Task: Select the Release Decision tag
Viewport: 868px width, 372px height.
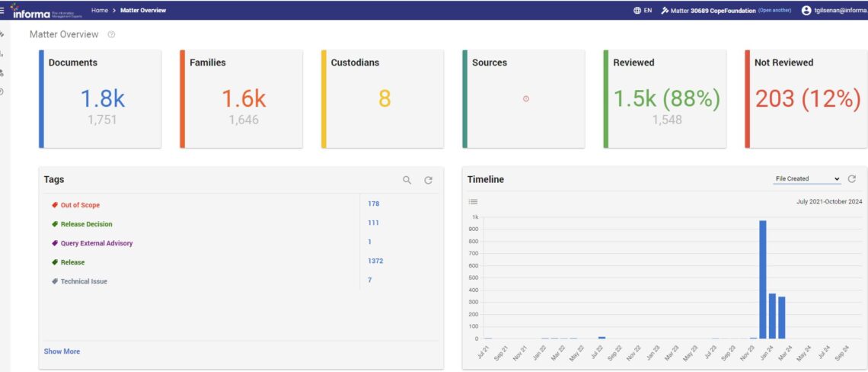Action: pyautogui.click(x=86, y=224)
